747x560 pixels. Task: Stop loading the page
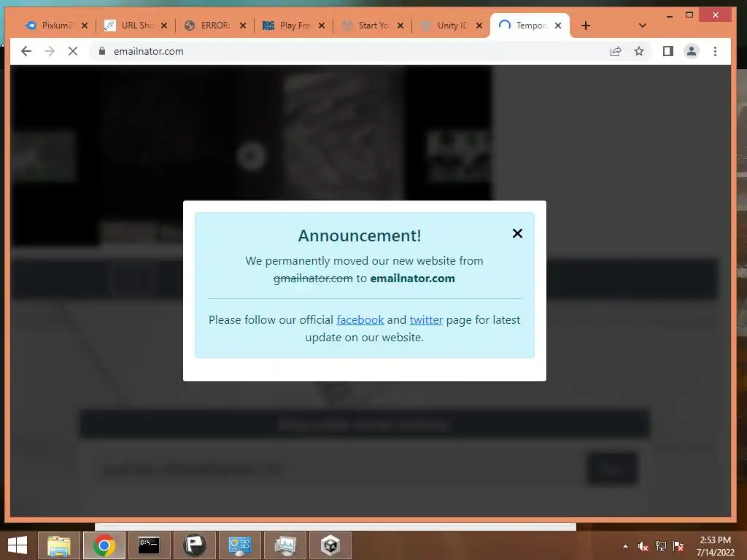click(73, 51)
